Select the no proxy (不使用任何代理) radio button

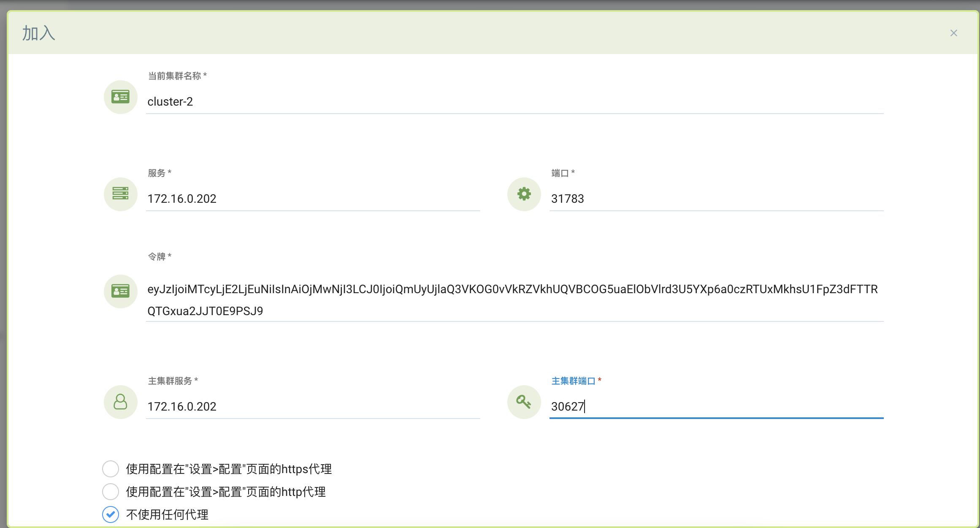coord(111,514)
